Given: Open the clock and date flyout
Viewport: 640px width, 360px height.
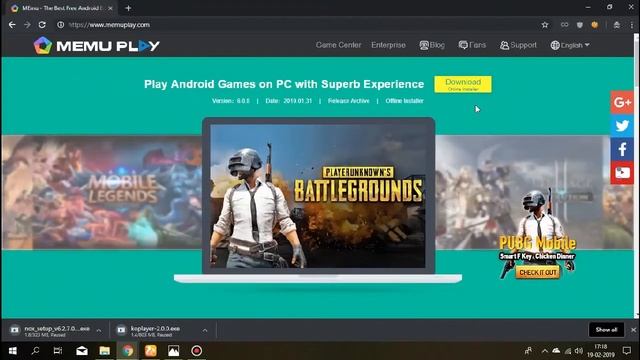Looking at the screenshot, I should coord(600,351).
